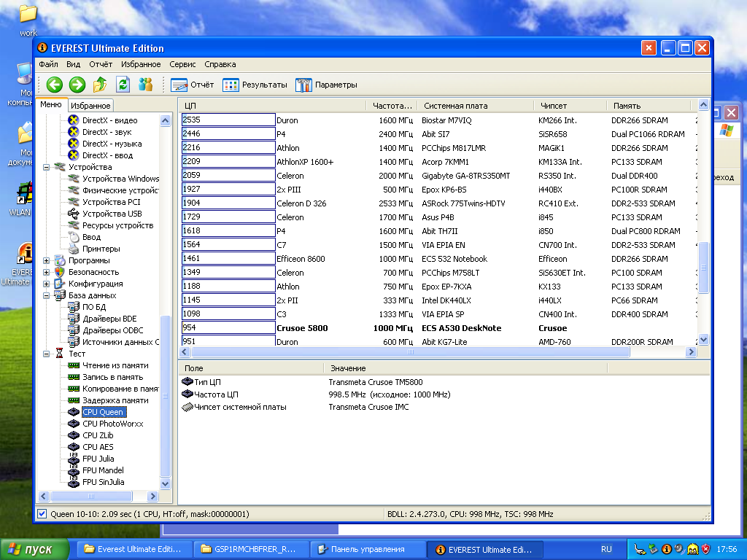Go up one level with the Up arrow icon

pos(99,85)
